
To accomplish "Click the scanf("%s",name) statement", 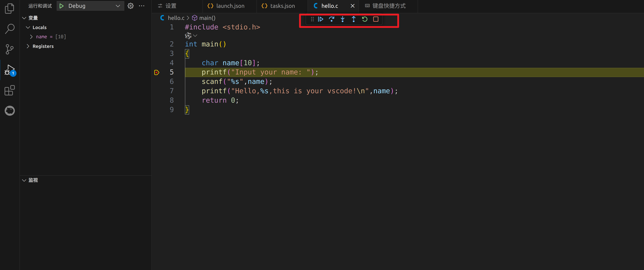I will (237, 82).
